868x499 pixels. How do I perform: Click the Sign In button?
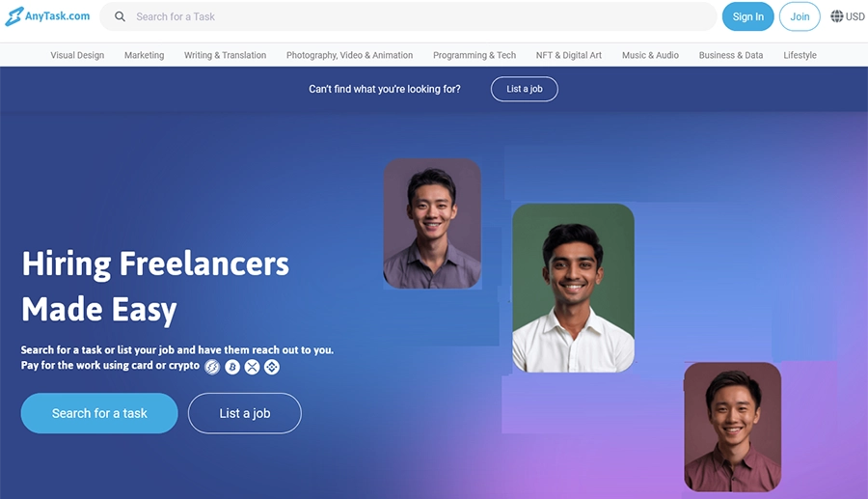(x=747, y=16)
